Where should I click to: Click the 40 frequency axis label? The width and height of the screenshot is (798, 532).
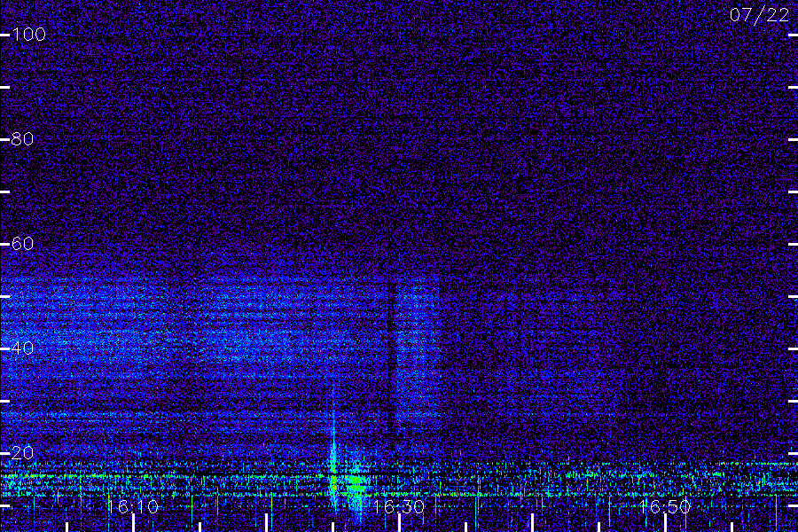click(22, 348)
